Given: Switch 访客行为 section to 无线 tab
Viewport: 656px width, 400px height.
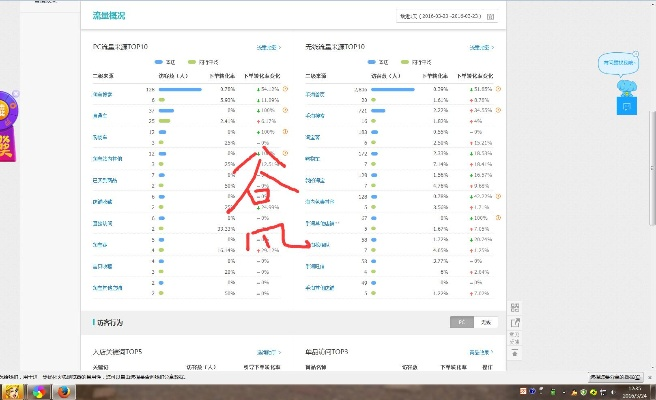Looking at the screenshot, I should [485, 322].
